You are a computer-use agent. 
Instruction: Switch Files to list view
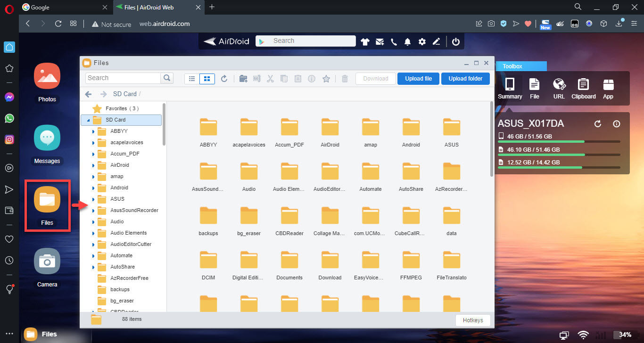192,79
